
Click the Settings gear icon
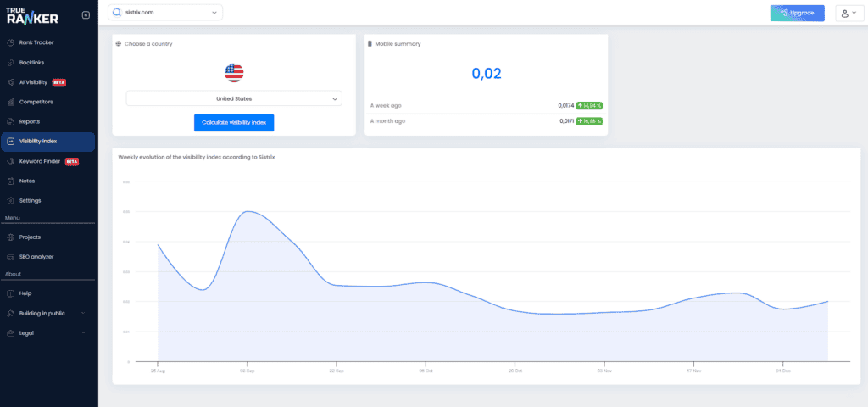coord(10,200)
